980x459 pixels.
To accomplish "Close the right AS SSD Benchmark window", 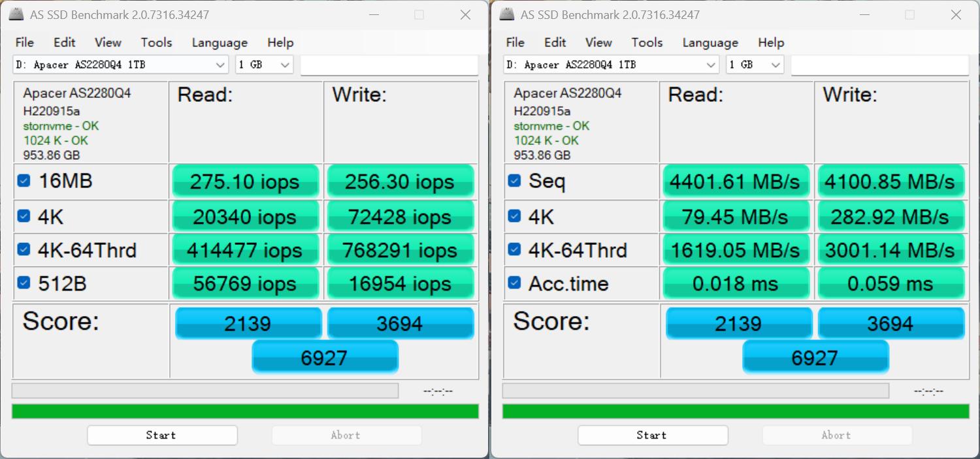I will point(956,14).
